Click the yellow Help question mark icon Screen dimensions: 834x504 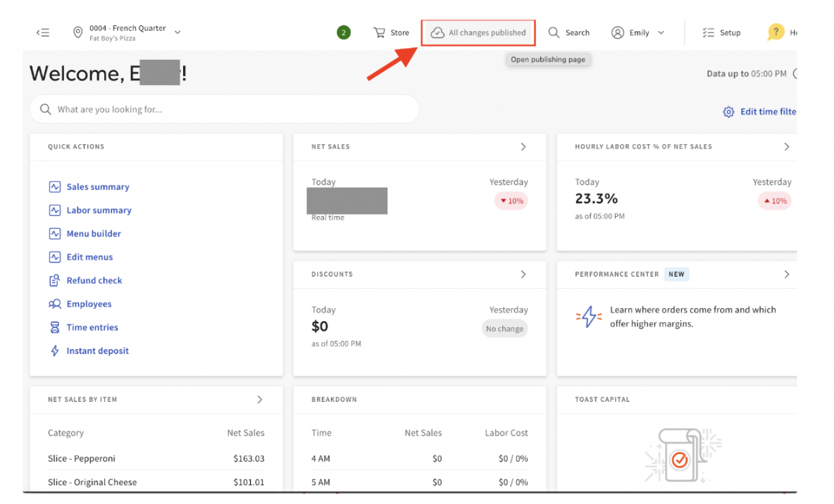[776, 32]
